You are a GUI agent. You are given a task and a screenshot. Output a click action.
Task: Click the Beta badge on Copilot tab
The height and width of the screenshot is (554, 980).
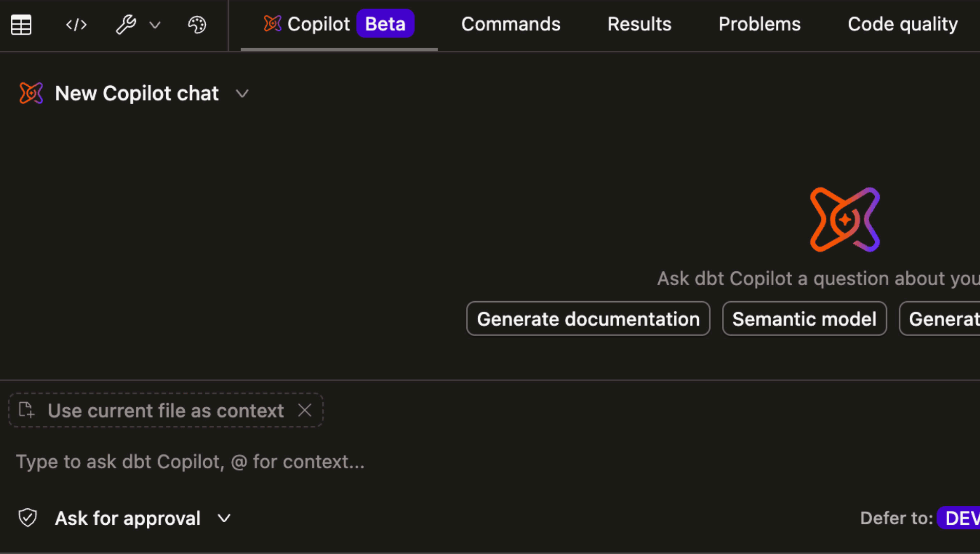[x=385, y=24]
